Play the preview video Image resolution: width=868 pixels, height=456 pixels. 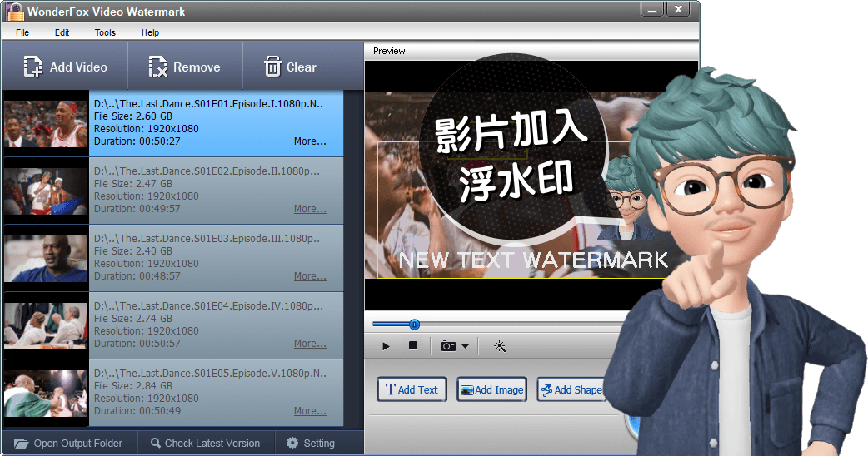tap(386, 346)
